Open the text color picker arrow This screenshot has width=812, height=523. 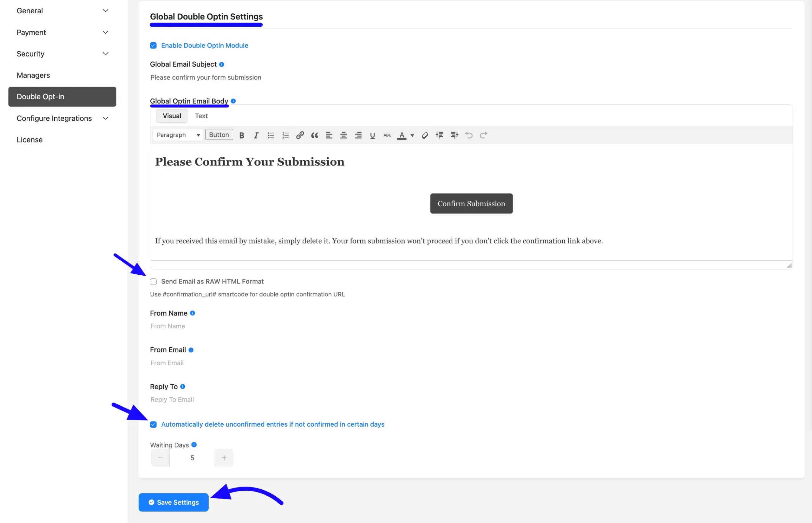pyautogui.click(x=412, y=135)
